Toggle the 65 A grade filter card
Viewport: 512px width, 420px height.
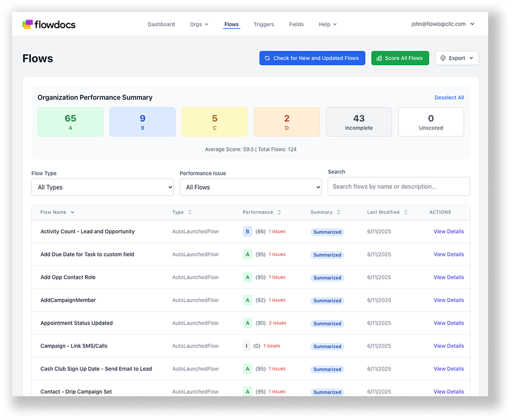click(70, 122)
